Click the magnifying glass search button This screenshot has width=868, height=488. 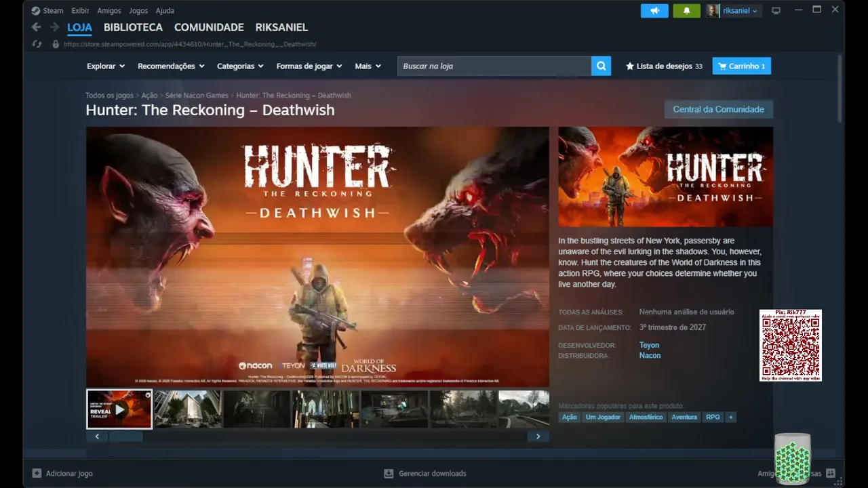pyautogui.click(x=601, y=66)
